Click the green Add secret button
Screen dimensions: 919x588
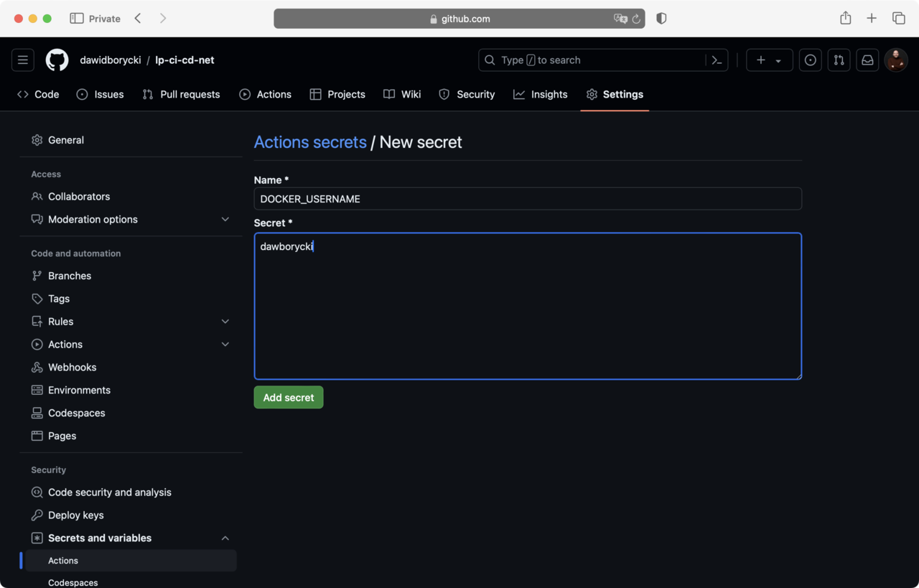289,398
